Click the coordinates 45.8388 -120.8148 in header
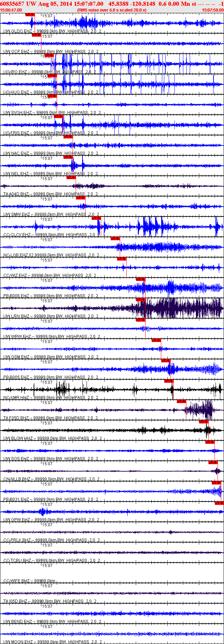The image size is (224, 644). tap(132, 4)
